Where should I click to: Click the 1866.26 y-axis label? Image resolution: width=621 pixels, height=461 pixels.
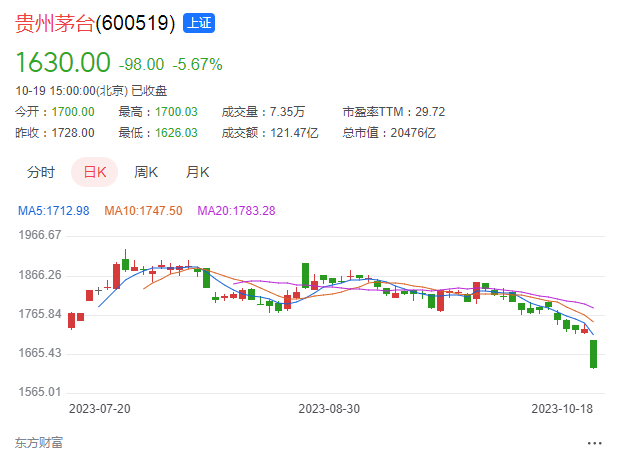click(40, 274)
